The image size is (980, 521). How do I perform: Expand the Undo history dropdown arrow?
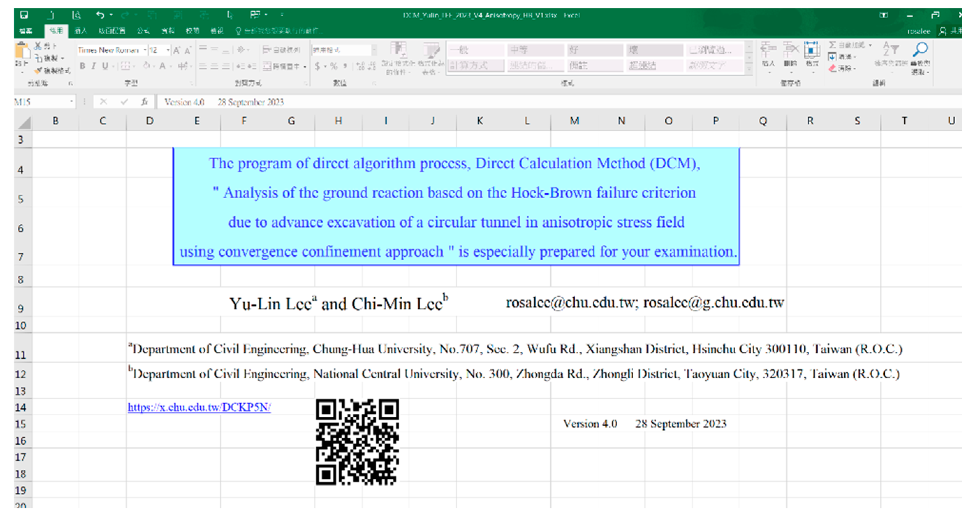pos(110,14)
